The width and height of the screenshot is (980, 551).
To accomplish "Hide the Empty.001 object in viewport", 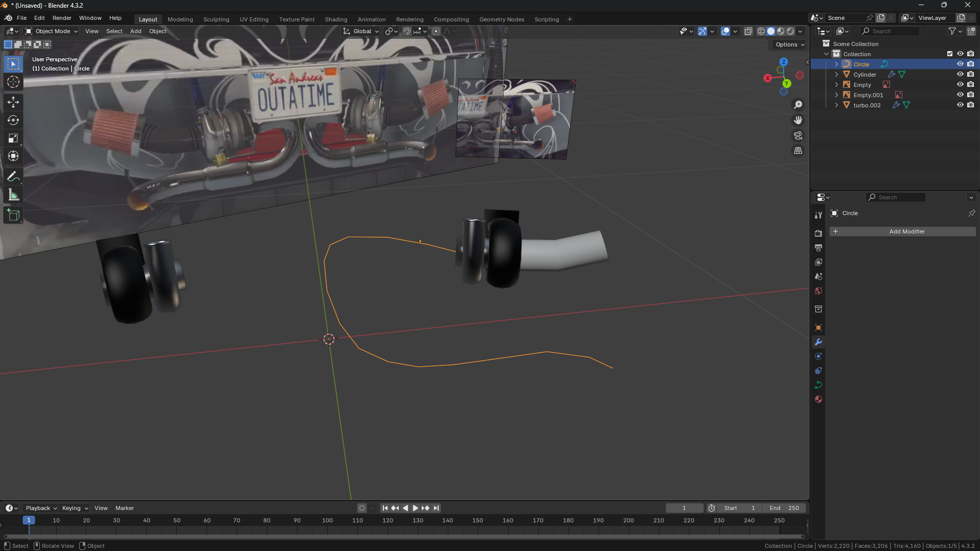I will (x=960, y=95).
